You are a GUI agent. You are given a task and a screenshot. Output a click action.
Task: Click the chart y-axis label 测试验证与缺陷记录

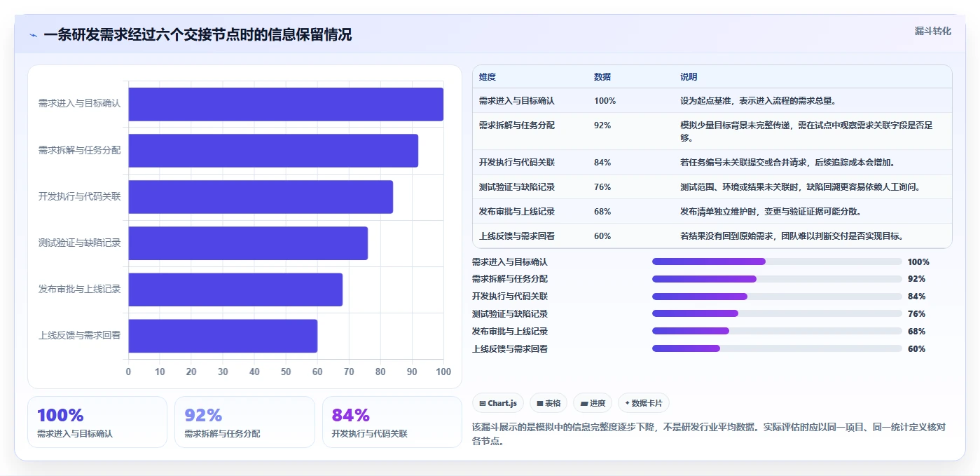coord(79,243)
